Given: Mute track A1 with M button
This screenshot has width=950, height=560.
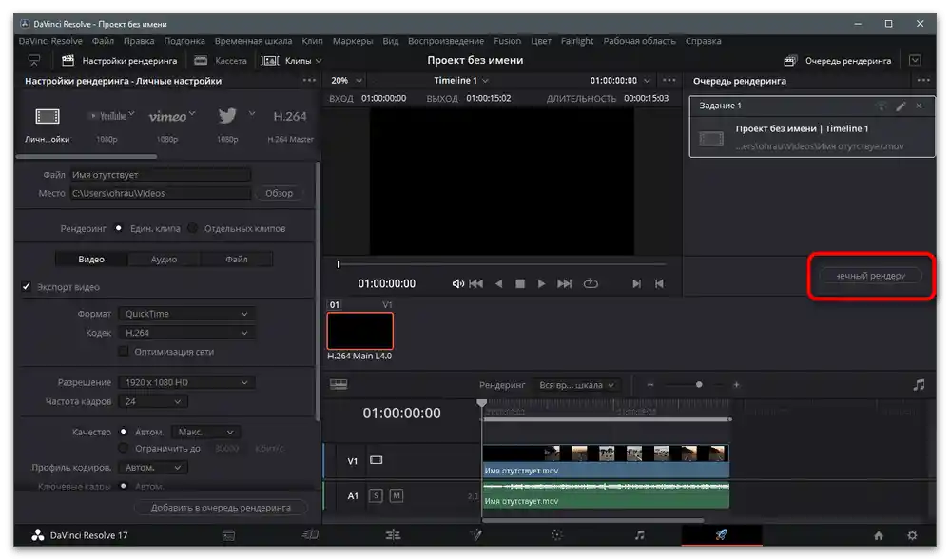Looking at the screenshot, I should tap(397, 495).
